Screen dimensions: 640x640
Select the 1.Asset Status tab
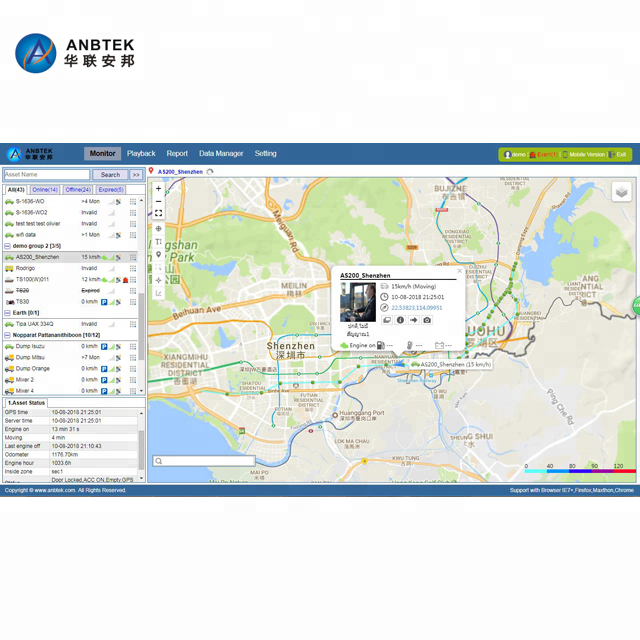(x=26, y=403)
